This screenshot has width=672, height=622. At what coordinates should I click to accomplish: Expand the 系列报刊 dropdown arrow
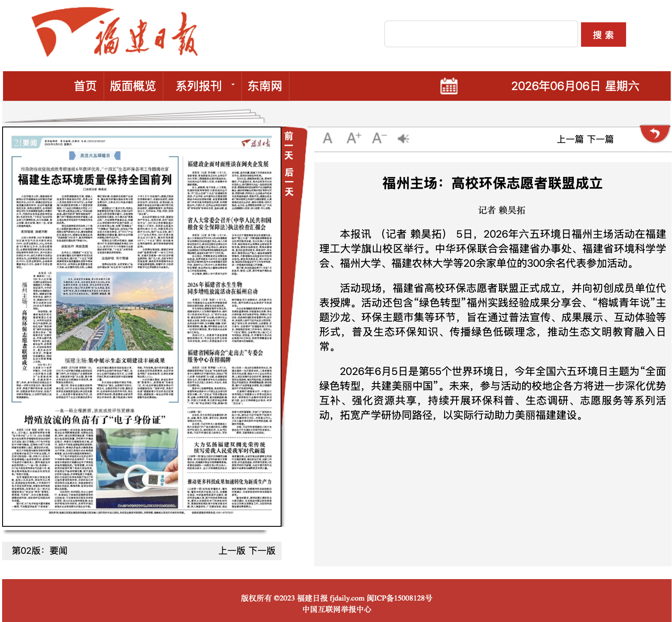[x=233, y=85]
